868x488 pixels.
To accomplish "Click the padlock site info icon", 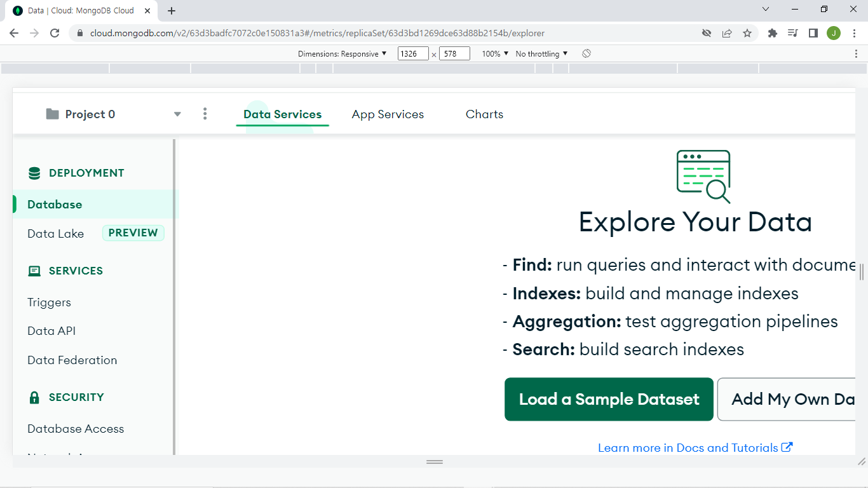I will 80,33.
